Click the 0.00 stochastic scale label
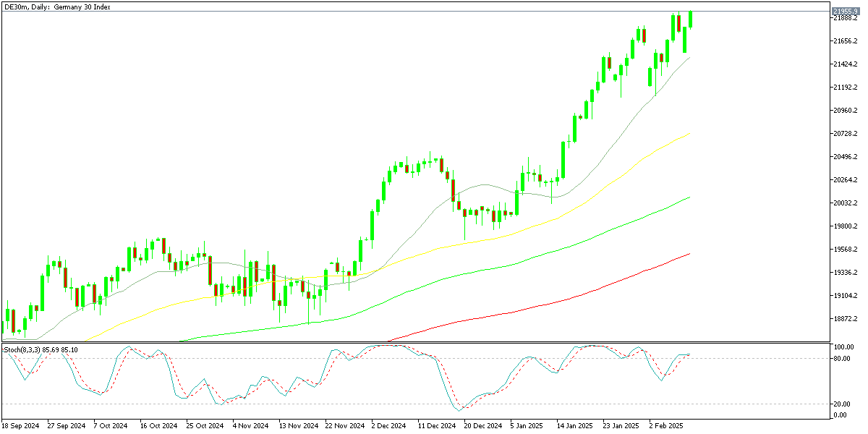868x434 pixels. tap(841, 415)
